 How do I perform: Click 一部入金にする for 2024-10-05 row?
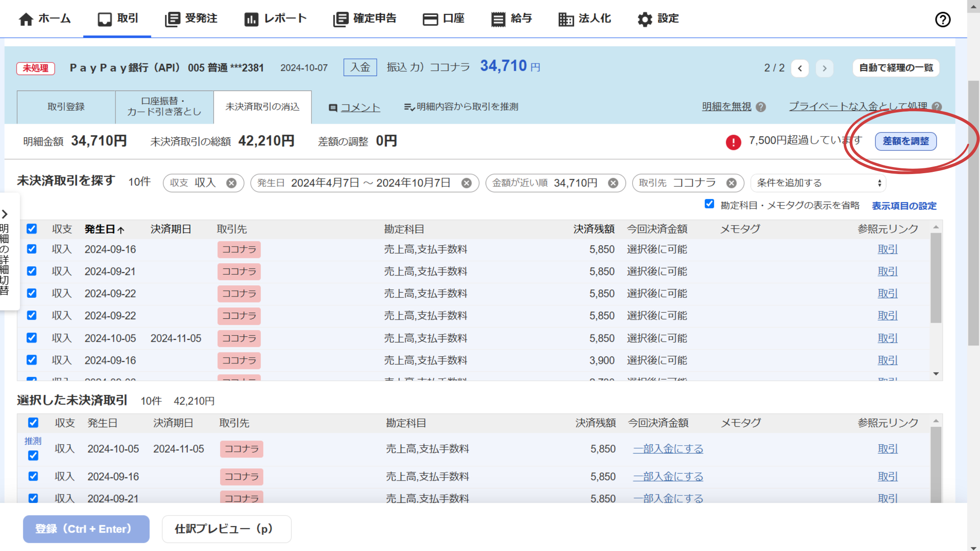pyautogui.click(x=668, y=449)
